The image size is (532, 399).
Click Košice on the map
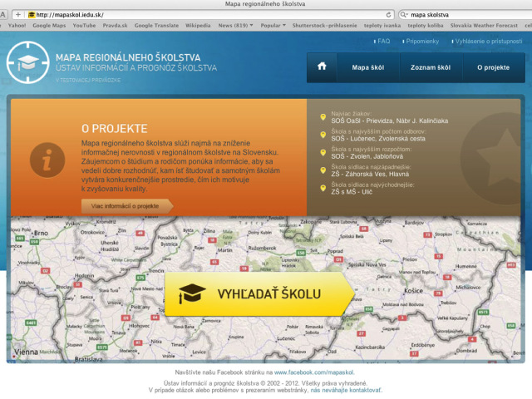pos(414,291)
